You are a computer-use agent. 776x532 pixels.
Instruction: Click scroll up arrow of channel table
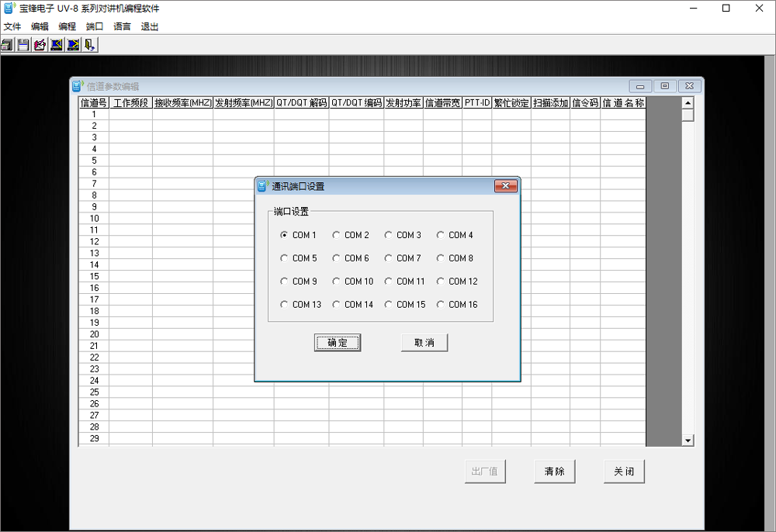coord(688,103)
